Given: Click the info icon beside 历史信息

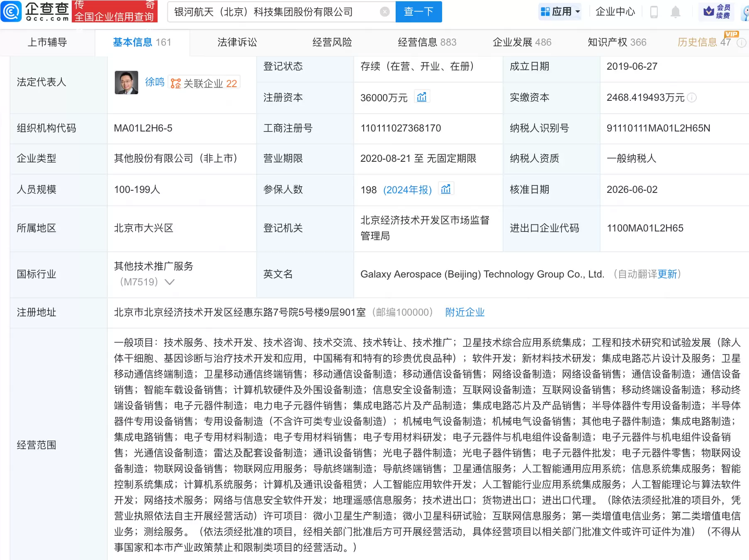Looking at the screenshot, I should pos(742,42).
